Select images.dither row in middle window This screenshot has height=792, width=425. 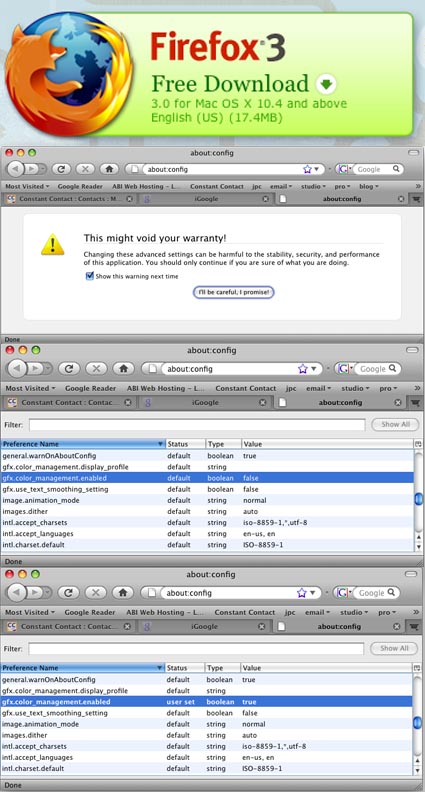207,511
